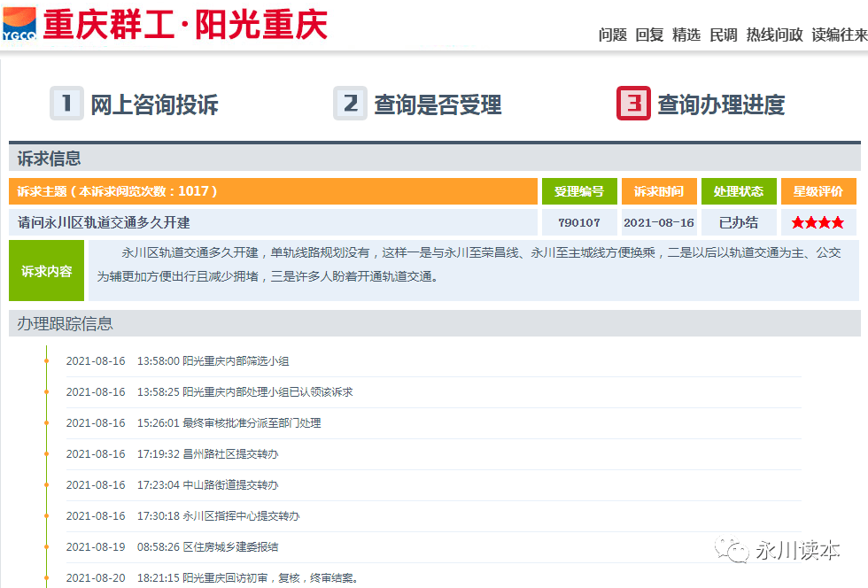This screenshot has width=868, height=588.
Task: Go to 查询办理进度 step
Action: tap(721, 104)
